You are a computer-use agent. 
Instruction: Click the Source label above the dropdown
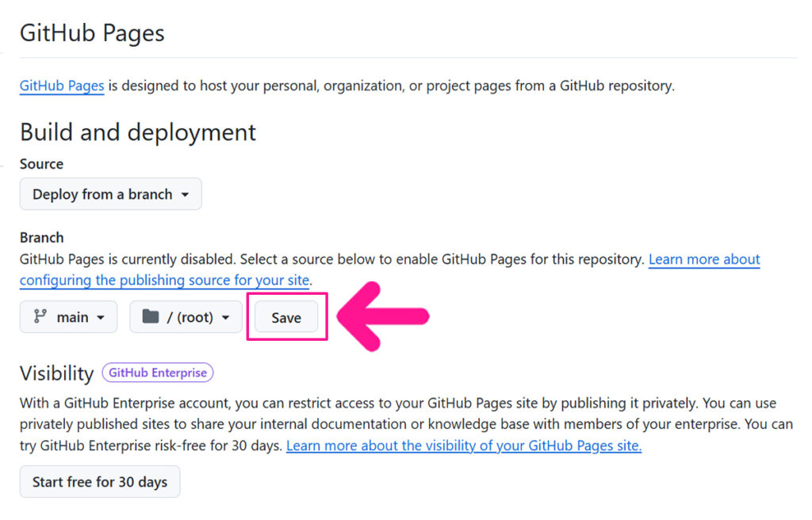pyautogui.click(x=41, y=164)
